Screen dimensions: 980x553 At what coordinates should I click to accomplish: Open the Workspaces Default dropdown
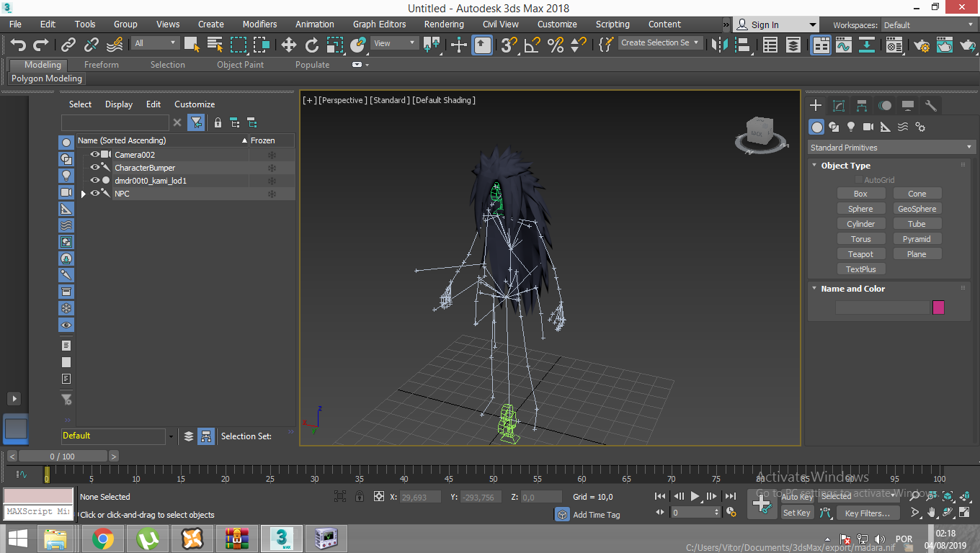pos(929,24)
